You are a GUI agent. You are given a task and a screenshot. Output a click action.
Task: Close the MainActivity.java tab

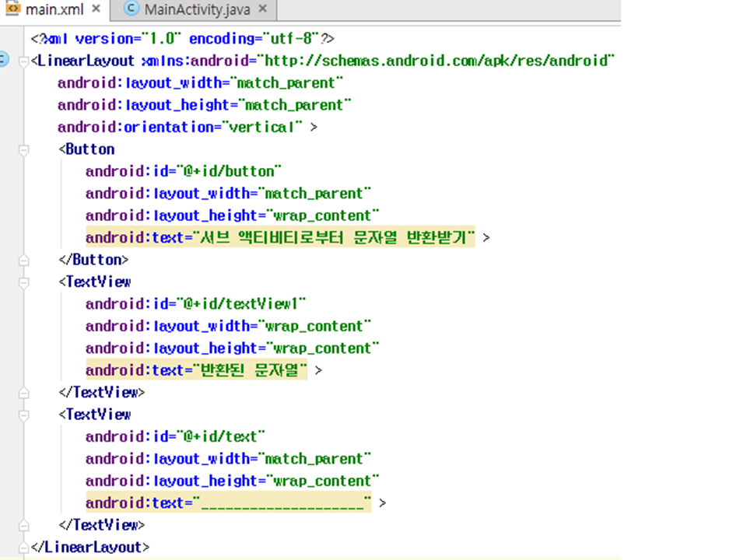262,9
